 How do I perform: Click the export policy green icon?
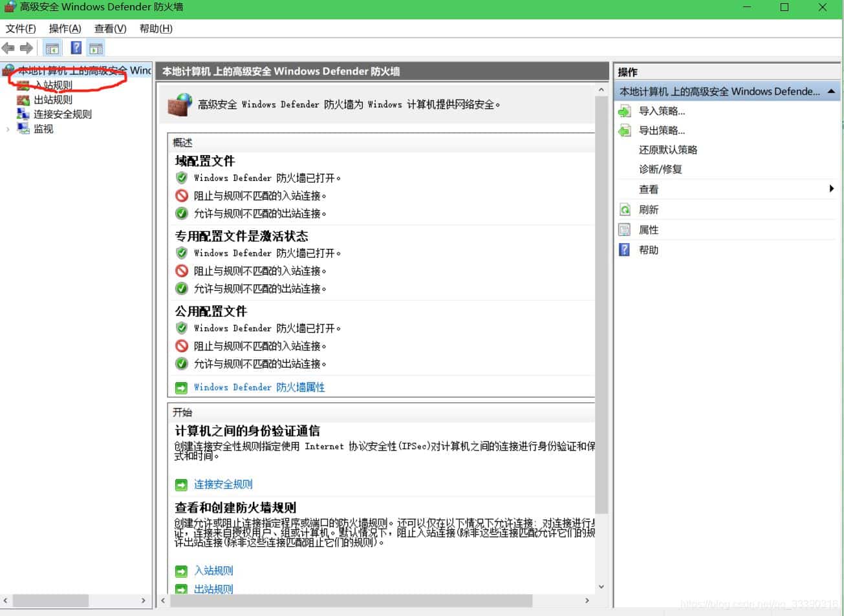[x=624, y=131]
